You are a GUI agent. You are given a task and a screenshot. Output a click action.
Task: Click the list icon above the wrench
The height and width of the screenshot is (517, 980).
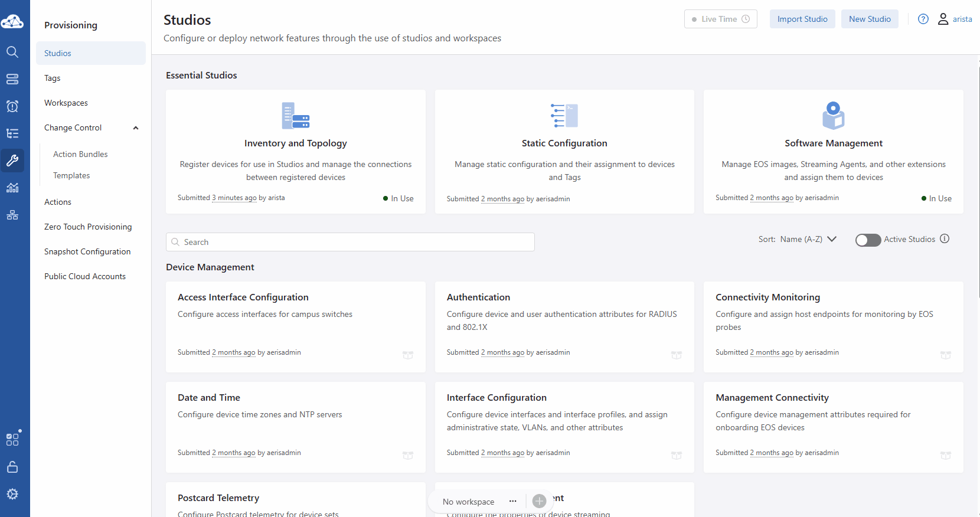point(12,133)
